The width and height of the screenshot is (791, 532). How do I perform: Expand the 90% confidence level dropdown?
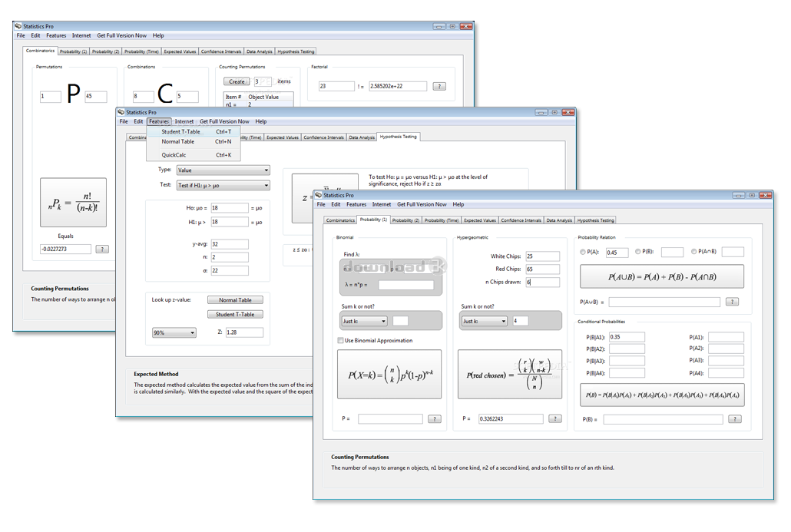pyautogui.click(x=174, y=333)
